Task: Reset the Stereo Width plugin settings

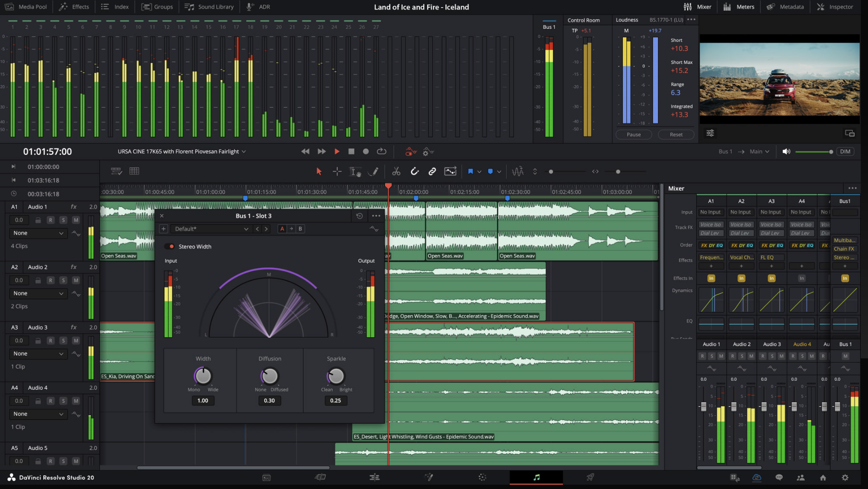Action: coord(360,216)
